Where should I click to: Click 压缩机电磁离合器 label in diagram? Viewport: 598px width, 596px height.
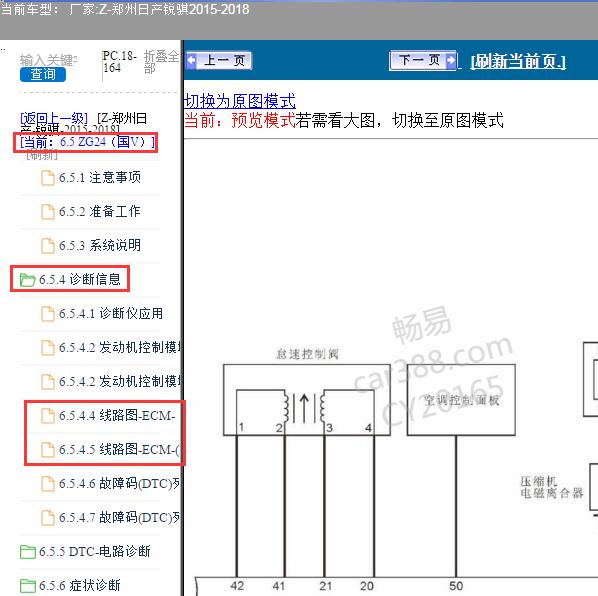tap(551, 487)
